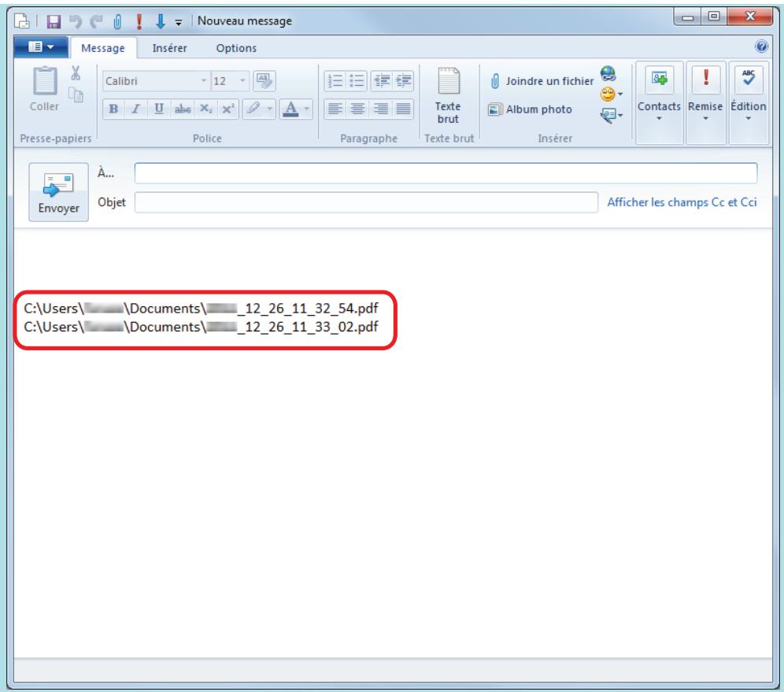The width and height of the screenshot is (784, 692).
Task: Open the font color dropdown arrow
Action: click(307, 109)
